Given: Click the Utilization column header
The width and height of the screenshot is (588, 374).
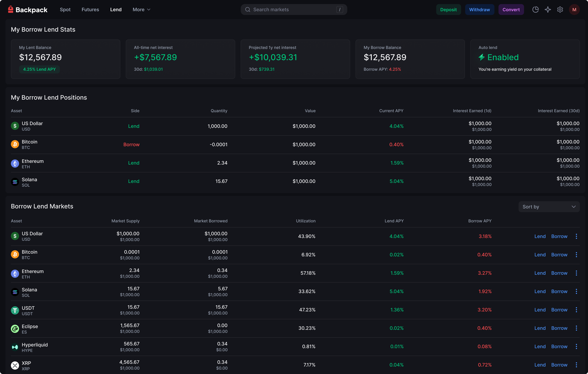Looking at the screenshot, I should pyautogui.click(x=305, y=221).
